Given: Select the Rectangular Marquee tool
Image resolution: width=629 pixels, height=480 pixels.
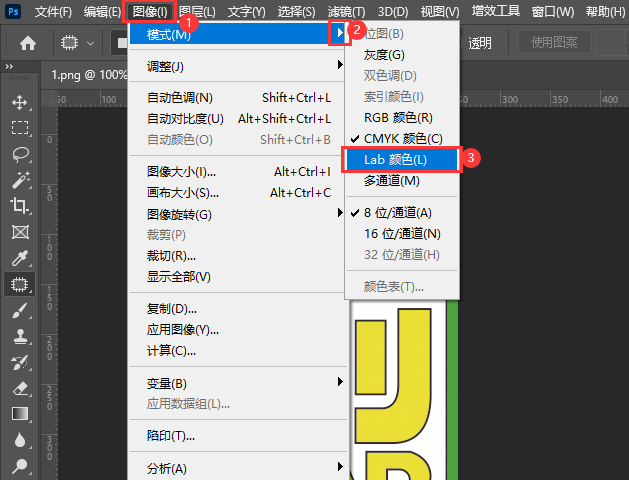Looking at the screenshot, I should coord(20,128).
